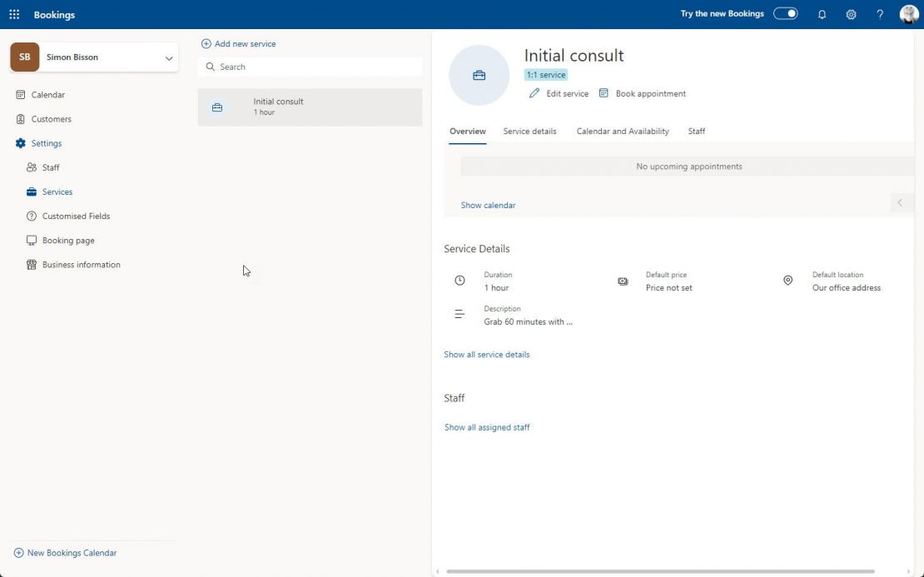924x577 pixels.
Task: Open Business information settings
Action: point(79,264)
